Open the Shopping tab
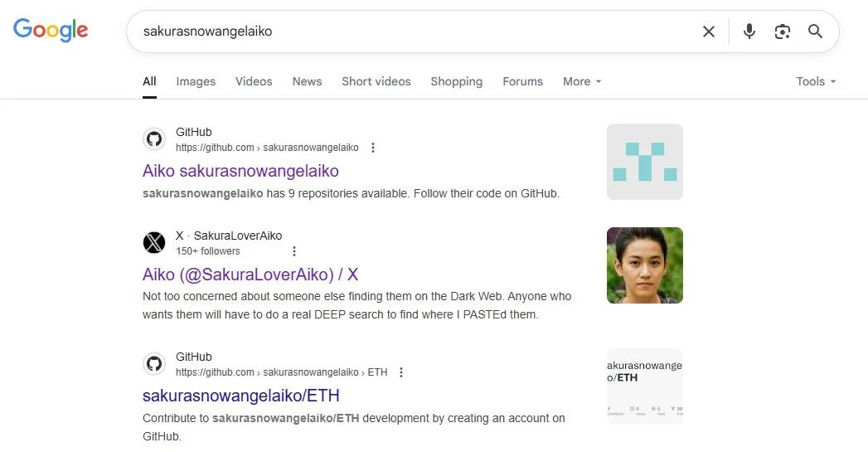The height and width of the screenshot is (452, 868). (456, 81)
